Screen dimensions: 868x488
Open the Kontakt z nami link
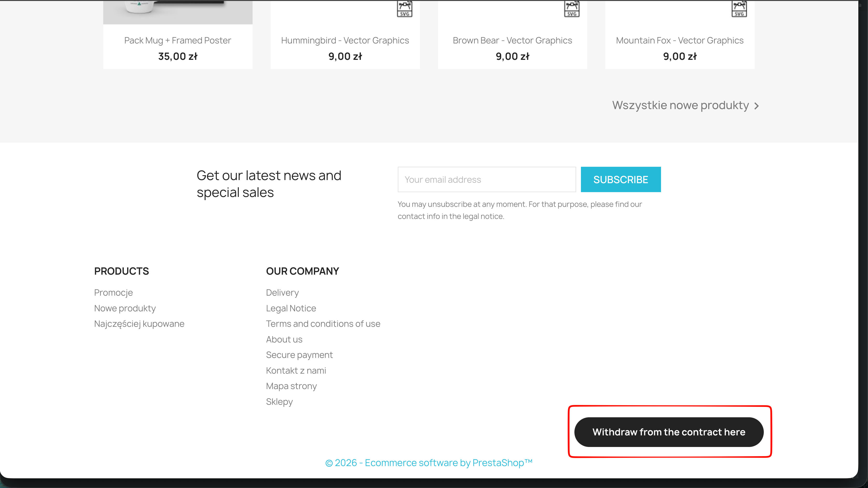pos(296,370)
